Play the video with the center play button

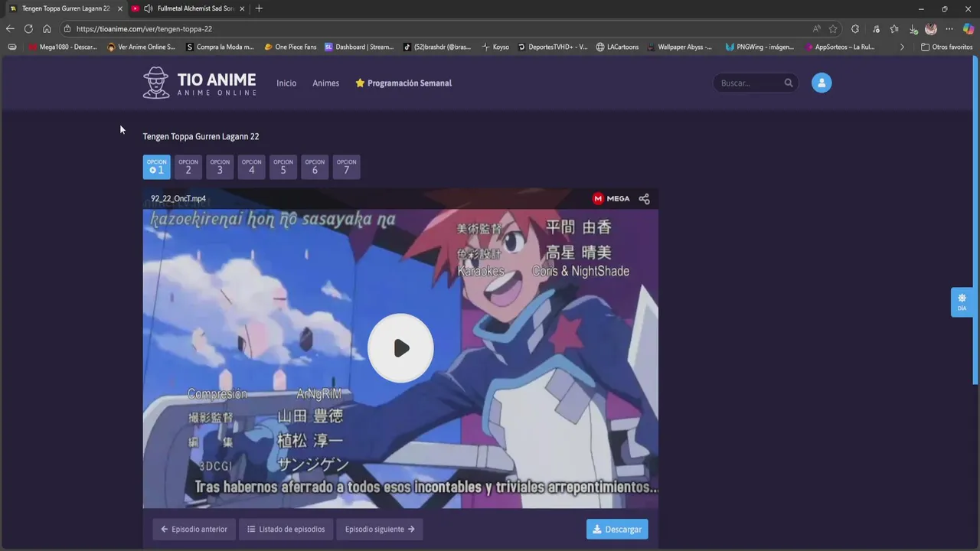tap(400, 348)
